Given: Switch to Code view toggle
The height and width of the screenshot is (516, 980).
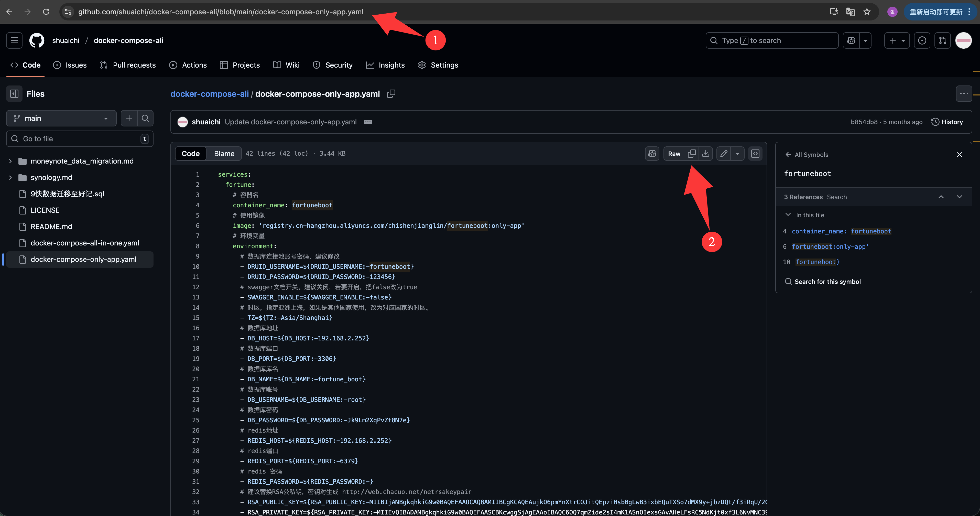Looking at the screenshot, I should [191, 153].
